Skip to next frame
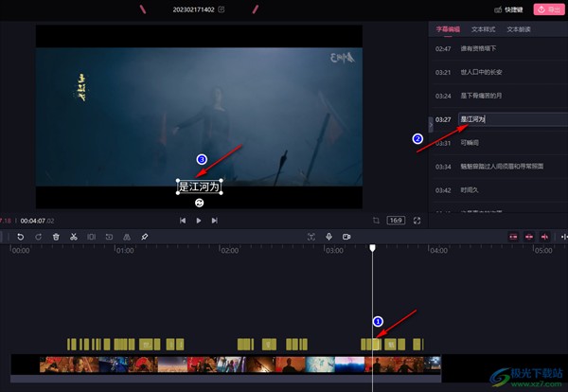The image size is (568, 392). click(216, 220)
